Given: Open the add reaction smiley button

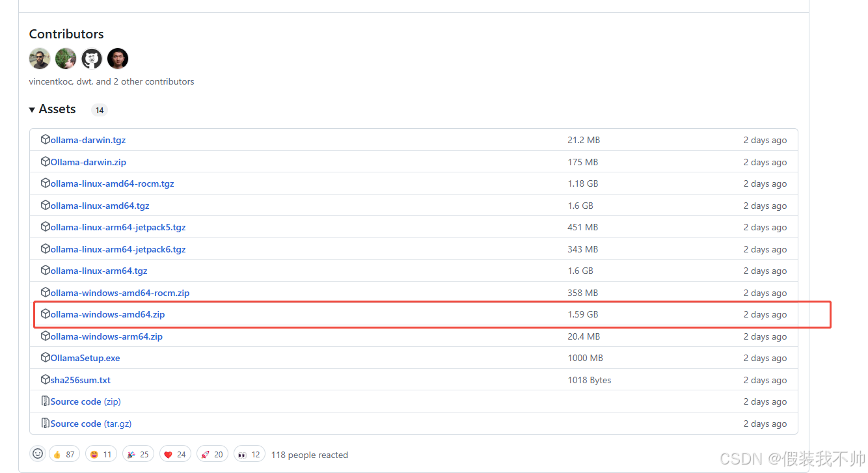Looking at the screenshot, I should pos(38,453).
